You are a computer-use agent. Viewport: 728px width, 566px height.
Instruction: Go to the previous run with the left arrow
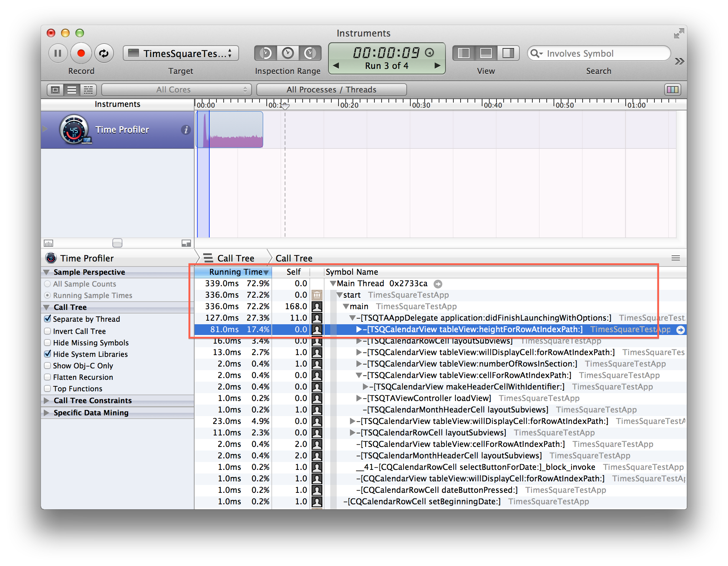coord(336,66)
